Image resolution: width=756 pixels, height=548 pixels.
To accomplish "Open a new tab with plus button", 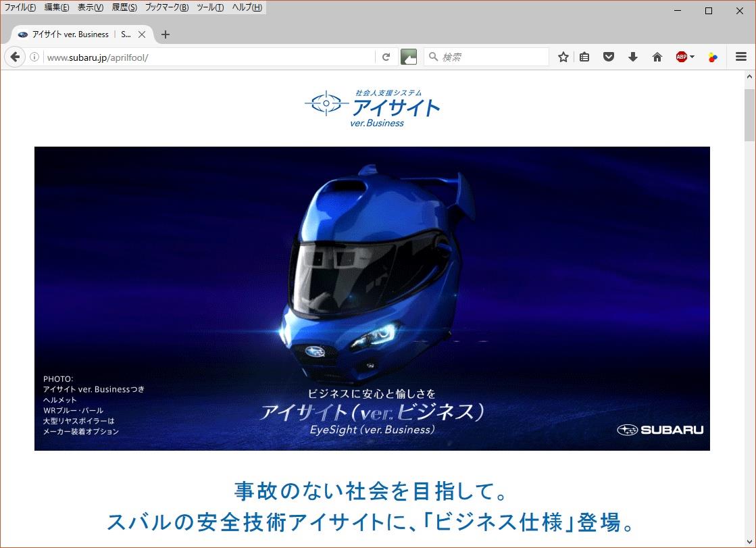I will 166,34.
